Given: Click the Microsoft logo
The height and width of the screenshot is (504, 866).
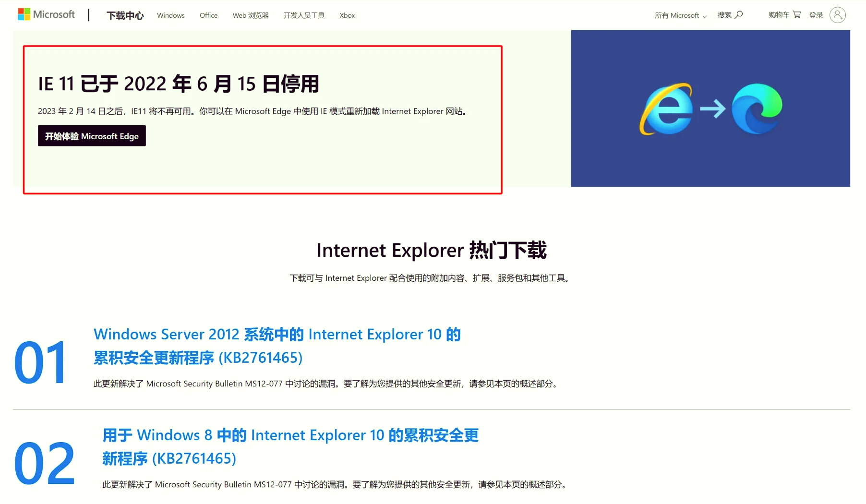Looking at the screenshot, I should click(46, 14).
